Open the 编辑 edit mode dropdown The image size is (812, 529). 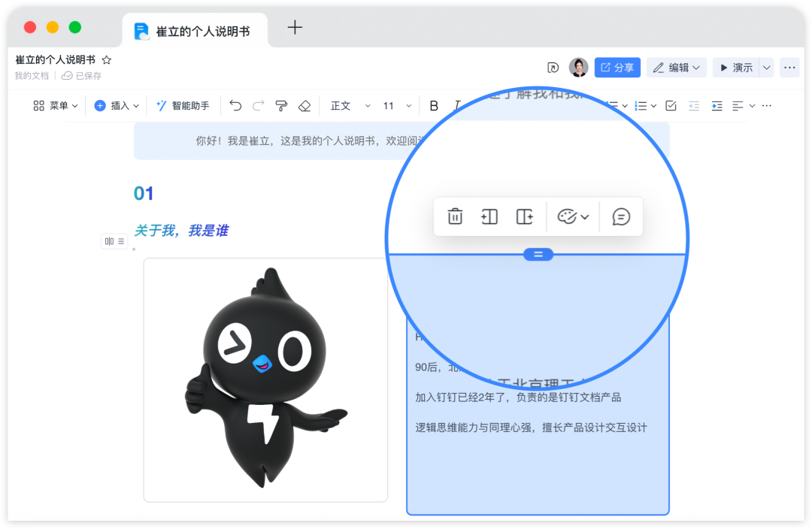click(677, 68)
